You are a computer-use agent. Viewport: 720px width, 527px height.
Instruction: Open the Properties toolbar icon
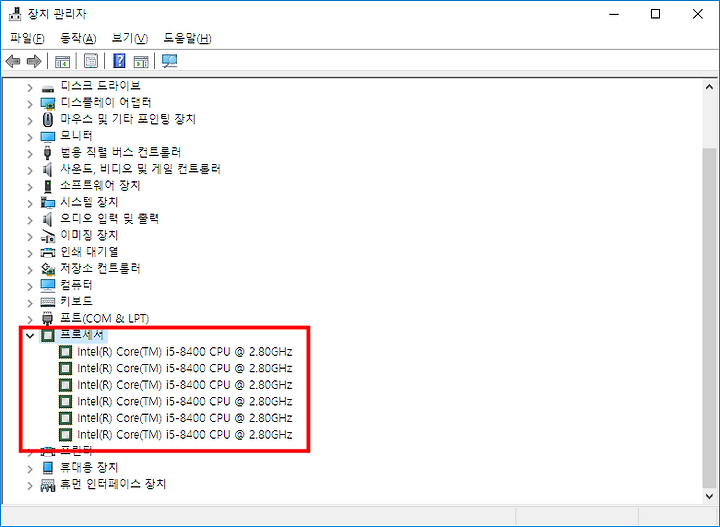pos(91,61)
